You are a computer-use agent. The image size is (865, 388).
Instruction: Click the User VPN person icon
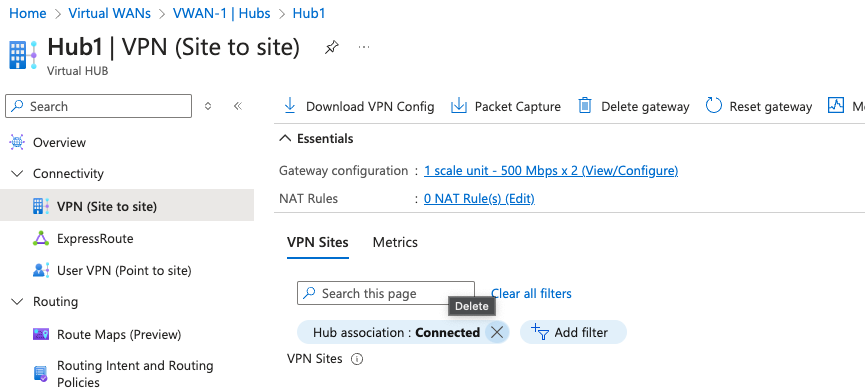tap(41, 270)
